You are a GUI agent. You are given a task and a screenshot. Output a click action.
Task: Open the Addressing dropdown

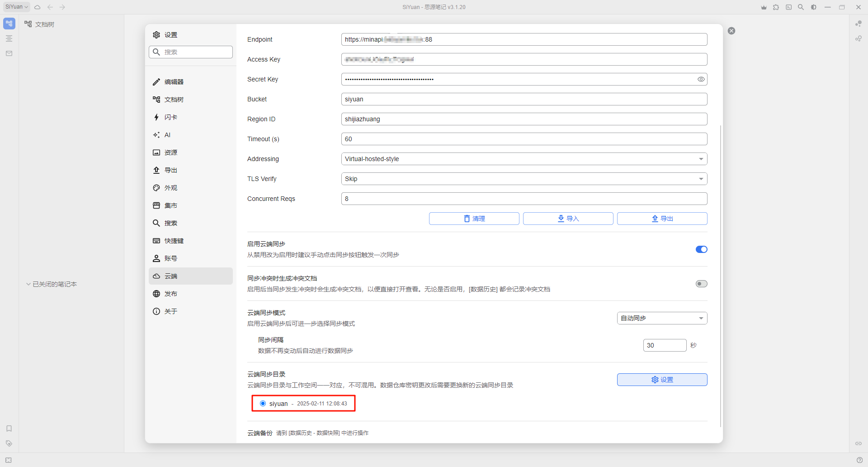point(524,159)
